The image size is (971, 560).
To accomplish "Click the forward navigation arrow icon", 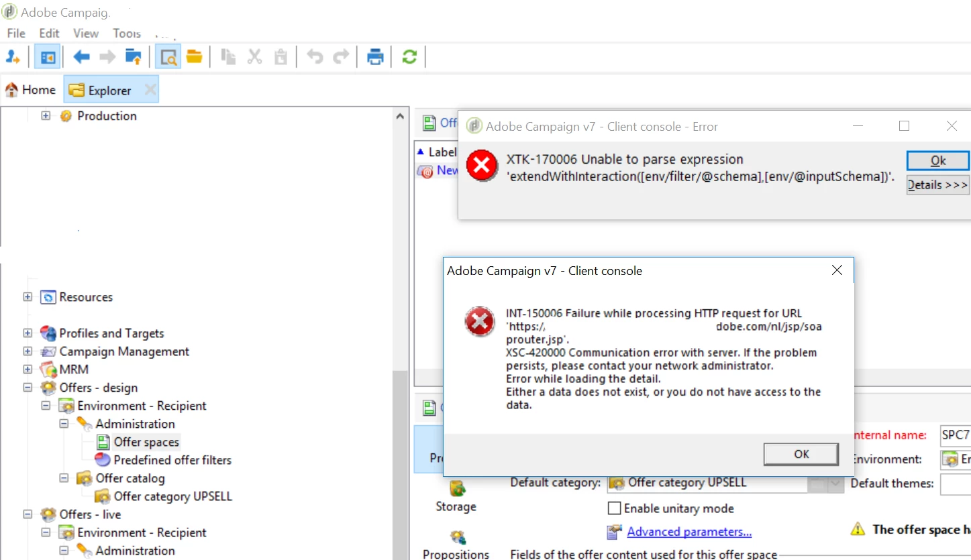I will click(x=107, y=57).
